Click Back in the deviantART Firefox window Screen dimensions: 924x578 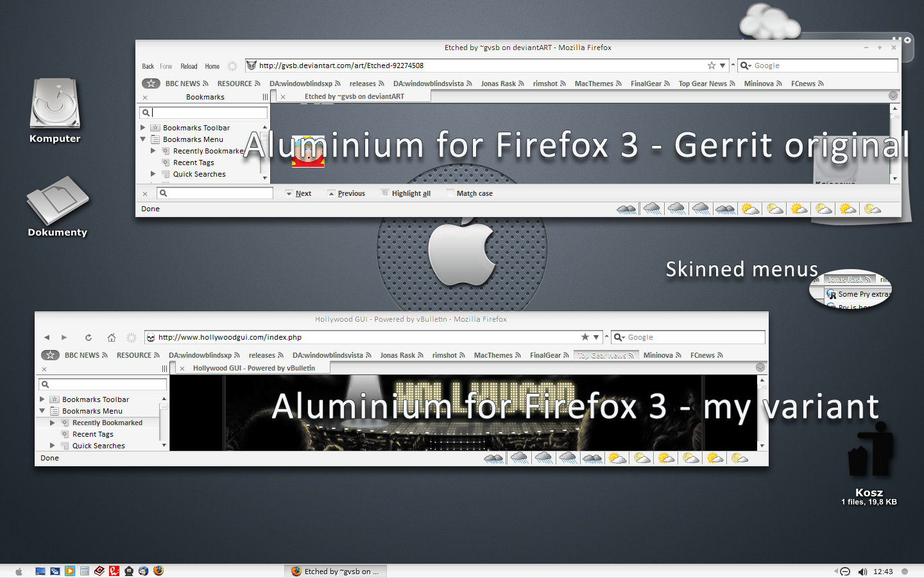coord(148,66)
